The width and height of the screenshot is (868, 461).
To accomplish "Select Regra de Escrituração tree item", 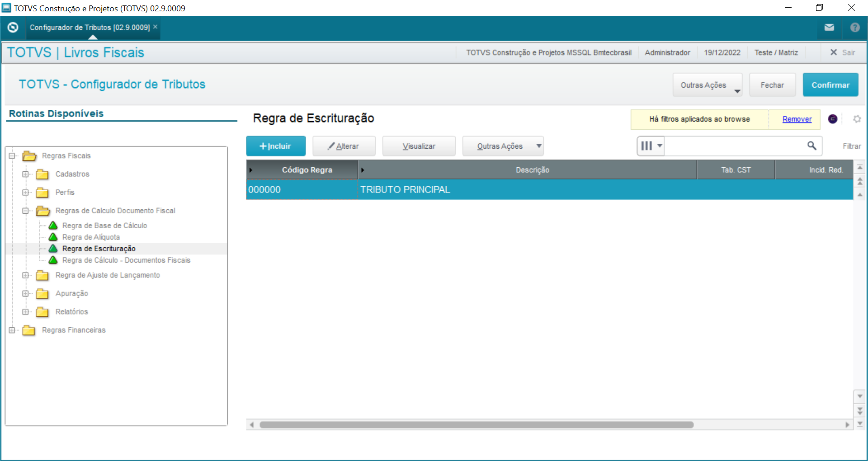I will pyautogui.click(x=99, y=249).
